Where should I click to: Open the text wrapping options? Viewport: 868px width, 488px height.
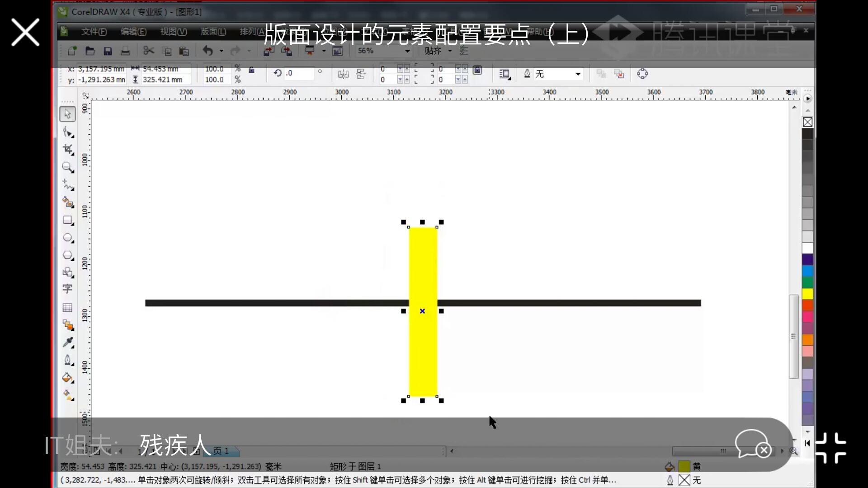pyautogui.click(x=505, y=74)
